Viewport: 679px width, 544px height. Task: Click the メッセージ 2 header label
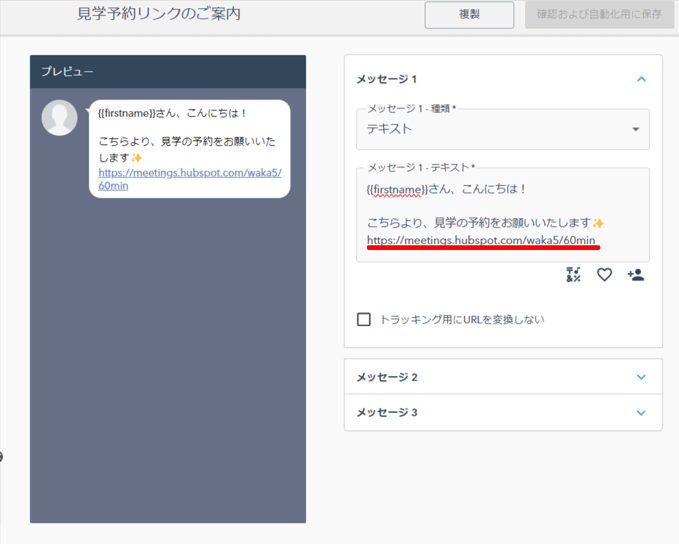coord(387,377)
